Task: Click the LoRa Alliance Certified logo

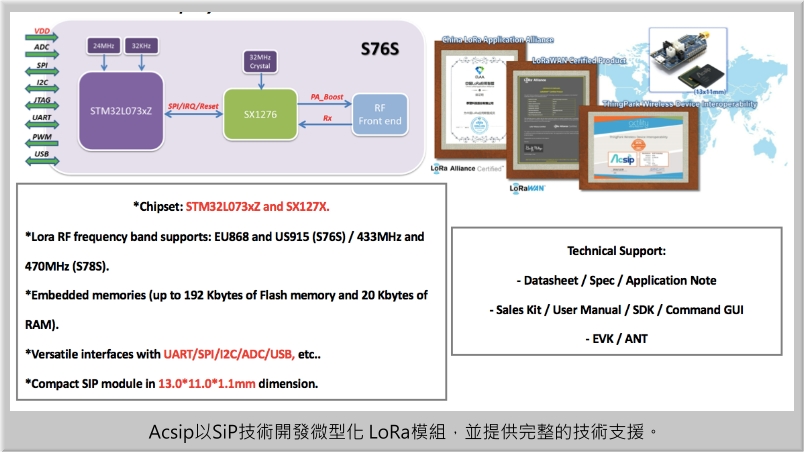Action: coord(467,169)
